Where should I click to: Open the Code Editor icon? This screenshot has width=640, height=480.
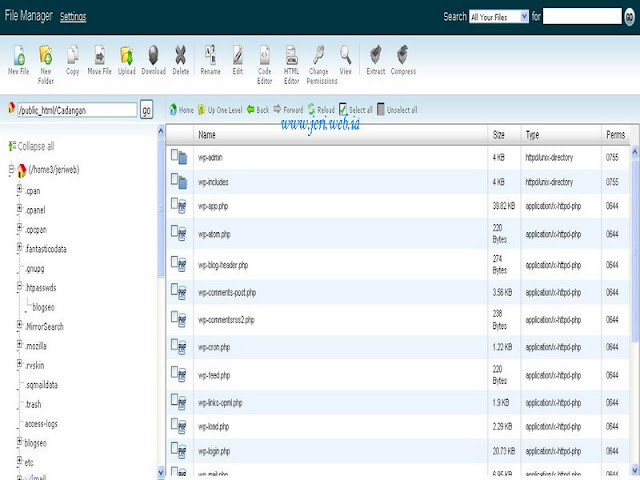pyautogui.click(x=264, y=56)
